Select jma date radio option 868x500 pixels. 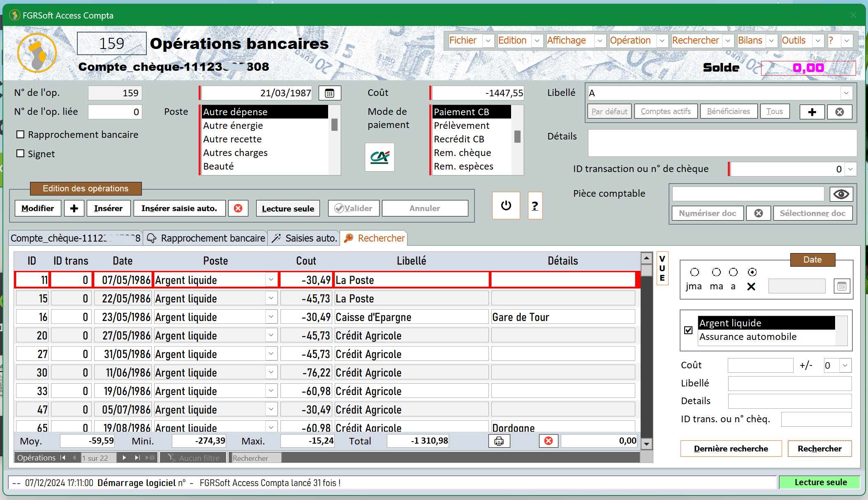694,272
